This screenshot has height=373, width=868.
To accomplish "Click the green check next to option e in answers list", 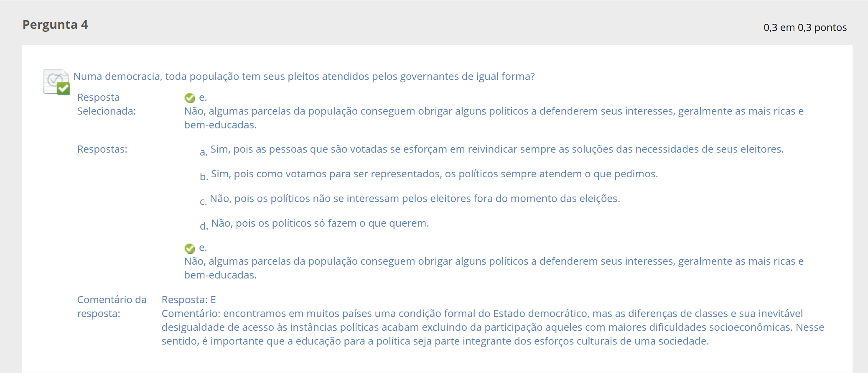I will 190,248.
